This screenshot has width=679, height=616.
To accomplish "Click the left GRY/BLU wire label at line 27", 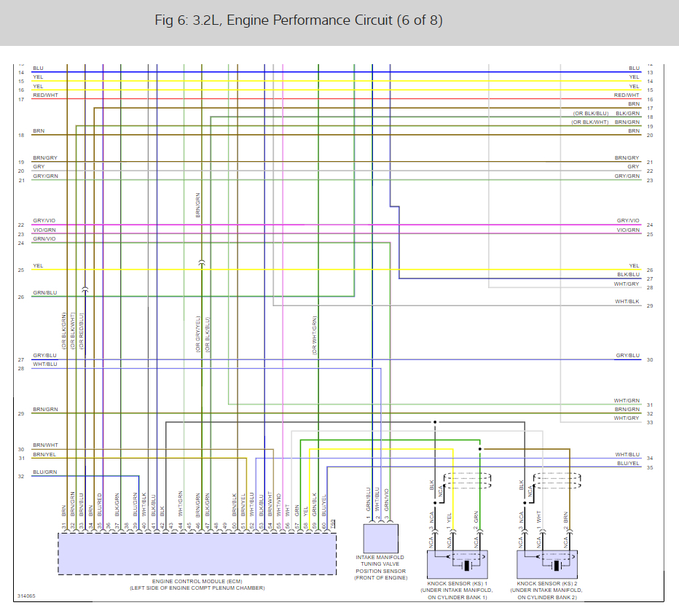I will [x=44, y=355].
